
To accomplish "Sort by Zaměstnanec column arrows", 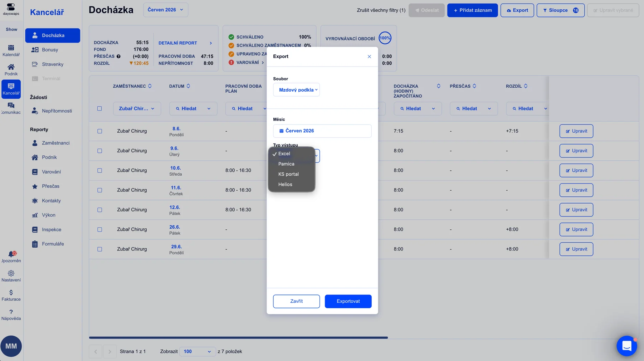I will (x=150, y=86).
